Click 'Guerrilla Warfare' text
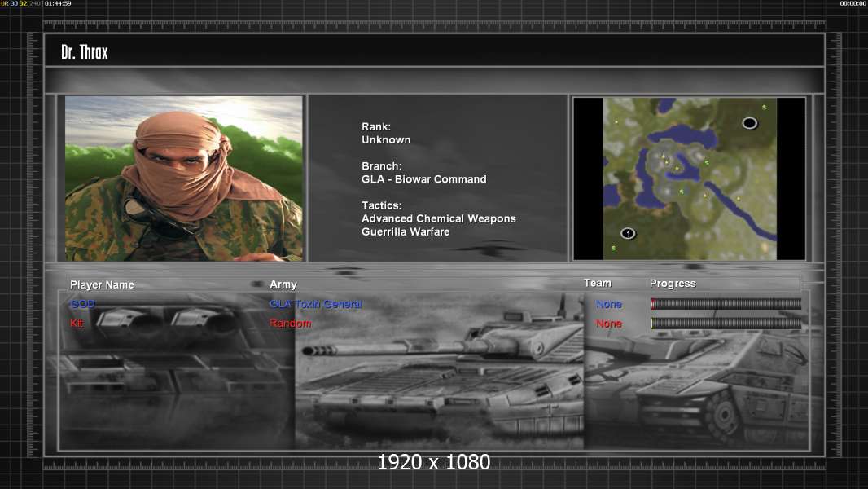The image size is (868, 489). pyautogui.click(x=406, y=232)
